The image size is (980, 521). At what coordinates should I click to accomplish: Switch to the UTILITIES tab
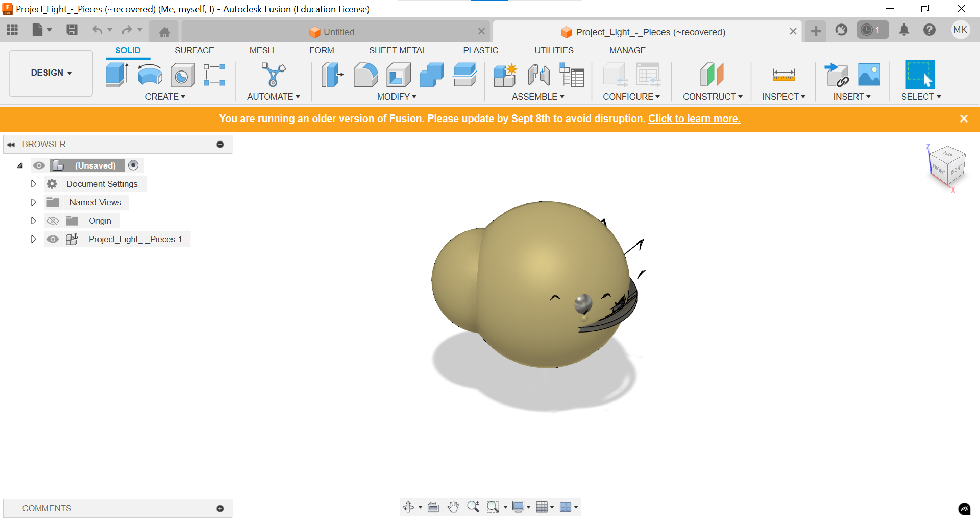(554, 50)
